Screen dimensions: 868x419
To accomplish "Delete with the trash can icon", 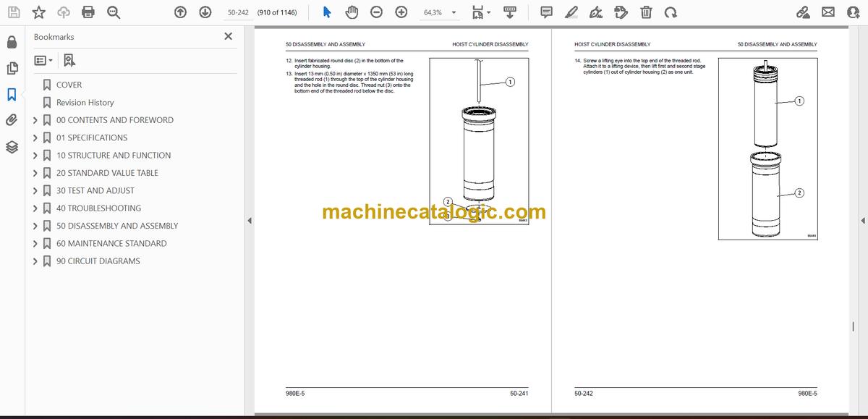I will click(646, 12).
